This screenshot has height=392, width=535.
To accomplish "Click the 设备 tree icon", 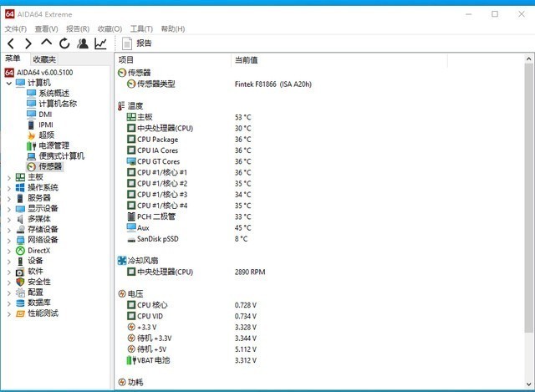I will [20, 261].
